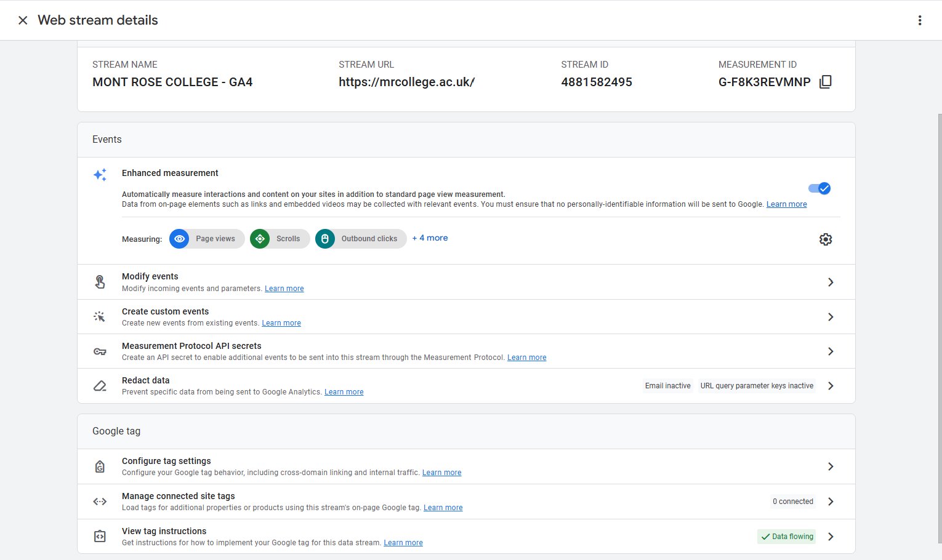Expand the Redact data section
Viewport: 942px width, 560px height.
(x=830, y=385)
